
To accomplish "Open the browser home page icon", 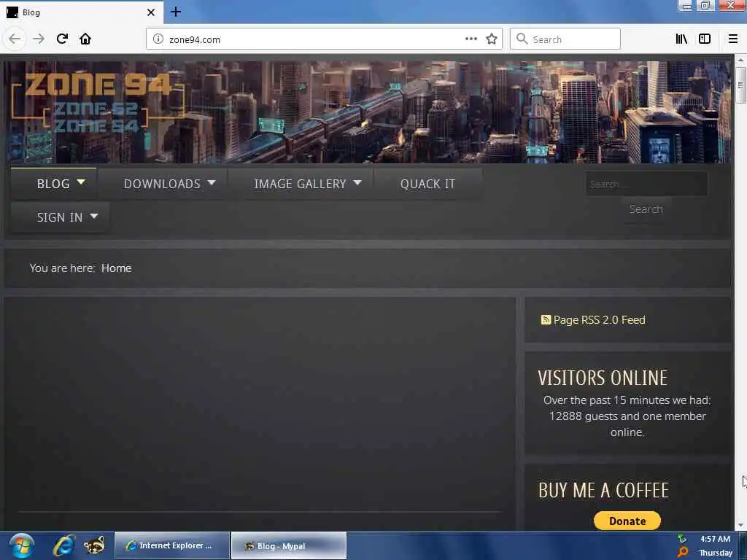I will pyautogui.click(x=85, y=39).
